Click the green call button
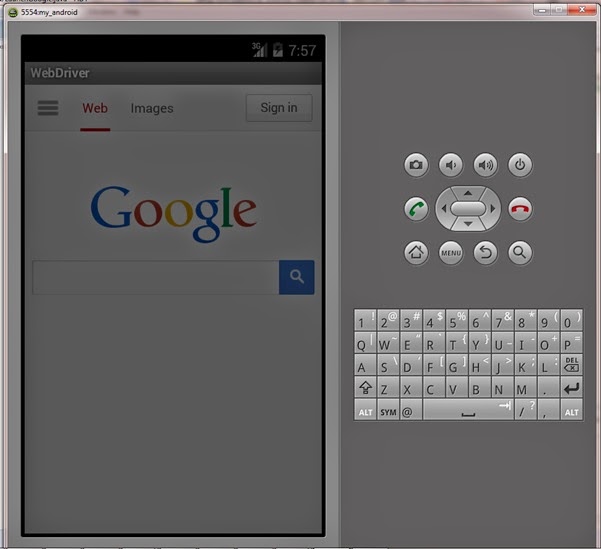601x549 pixels. 416,209
